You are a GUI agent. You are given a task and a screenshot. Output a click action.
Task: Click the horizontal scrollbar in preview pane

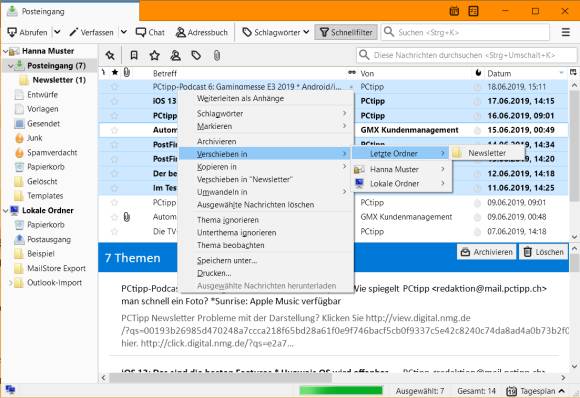pos(221,378)
